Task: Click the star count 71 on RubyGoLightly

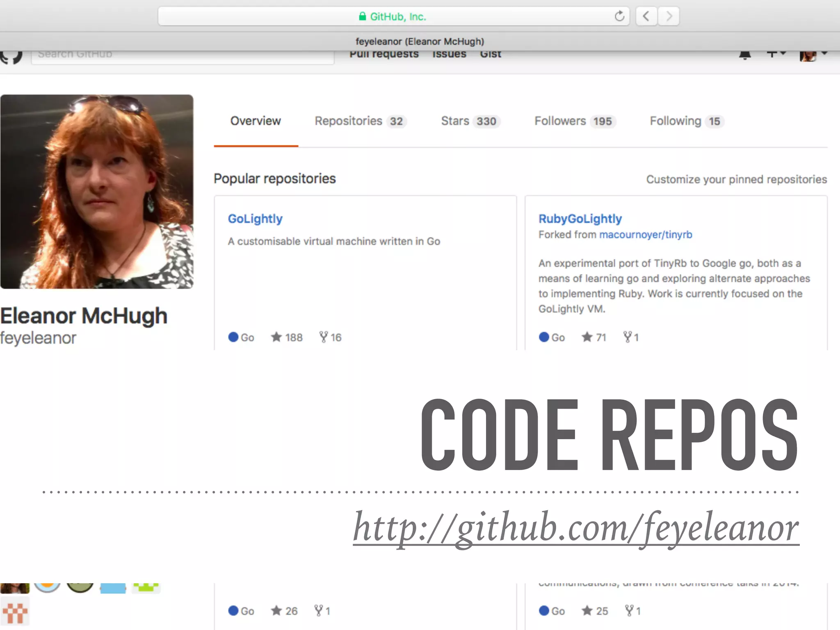Action: [593, 337]
